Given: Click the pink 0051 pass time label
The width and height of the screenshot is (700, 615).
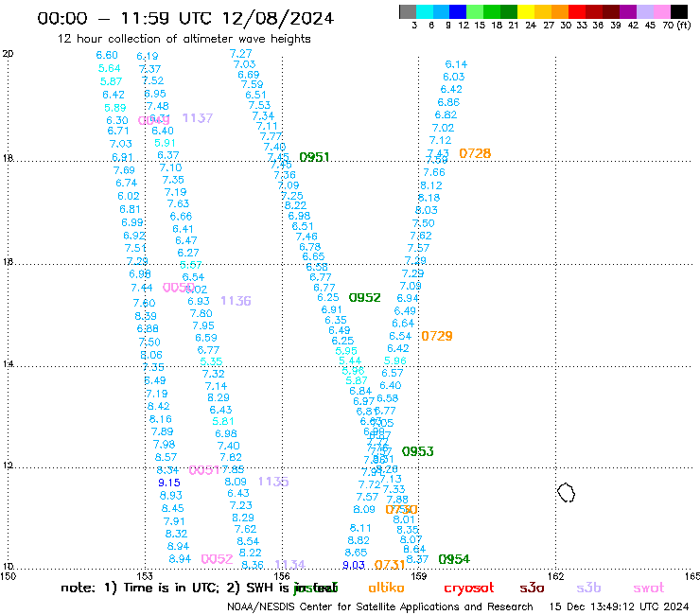Looking at the screenshot, I should point(204,470).
